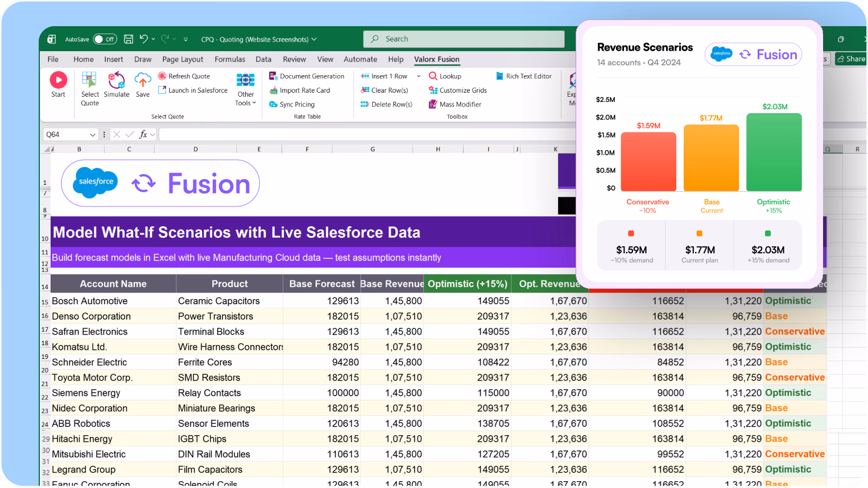Switch to the Home tab

(x=84, y=59)
